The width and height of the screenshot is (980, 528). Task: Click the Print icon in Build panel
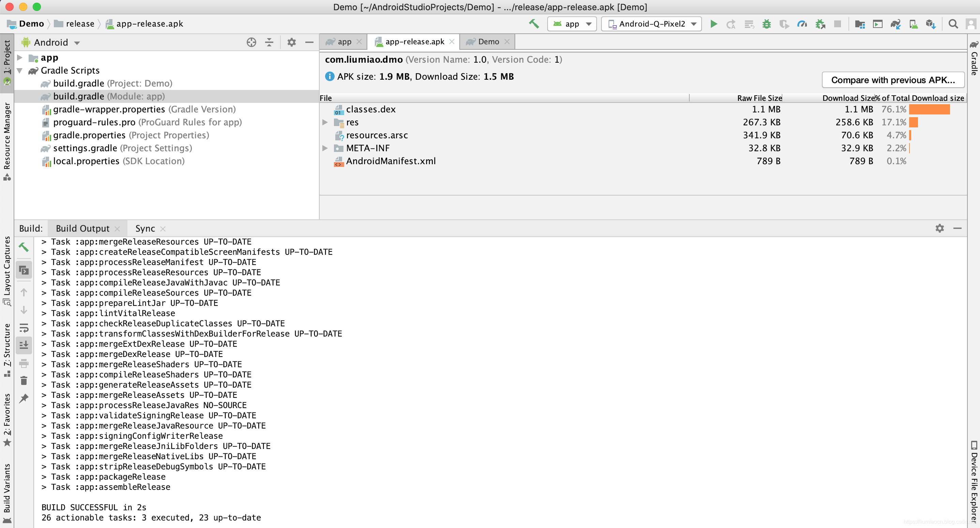(24, 363)
